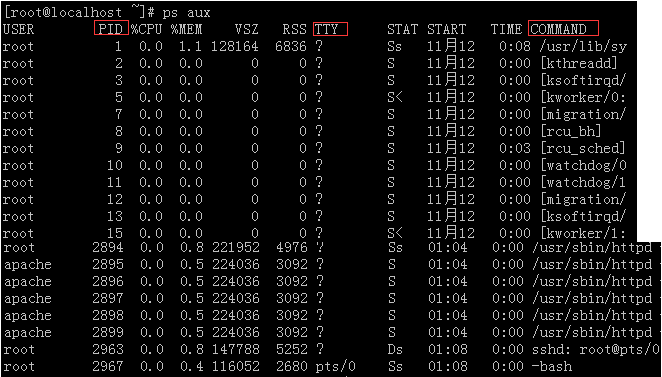Click PID 10 in the process list
The image size is (662, 377).
[x=115, y=165]
